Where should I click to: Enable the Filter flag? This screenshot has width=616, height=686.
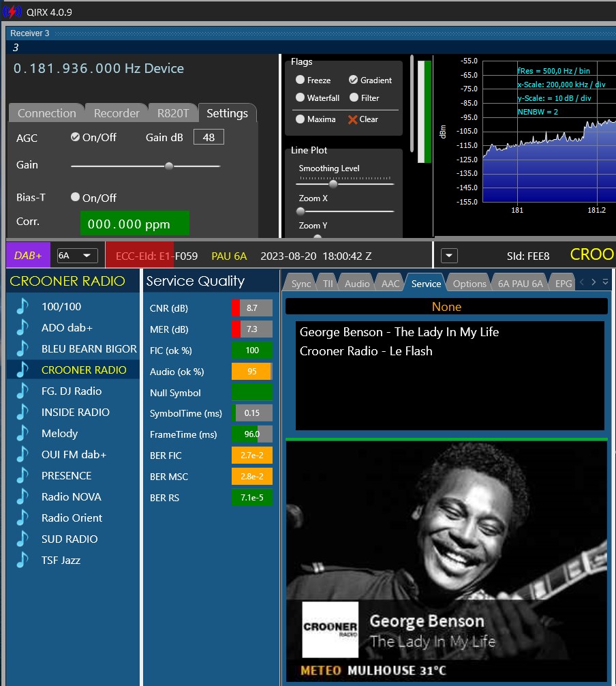coord(354,97)
